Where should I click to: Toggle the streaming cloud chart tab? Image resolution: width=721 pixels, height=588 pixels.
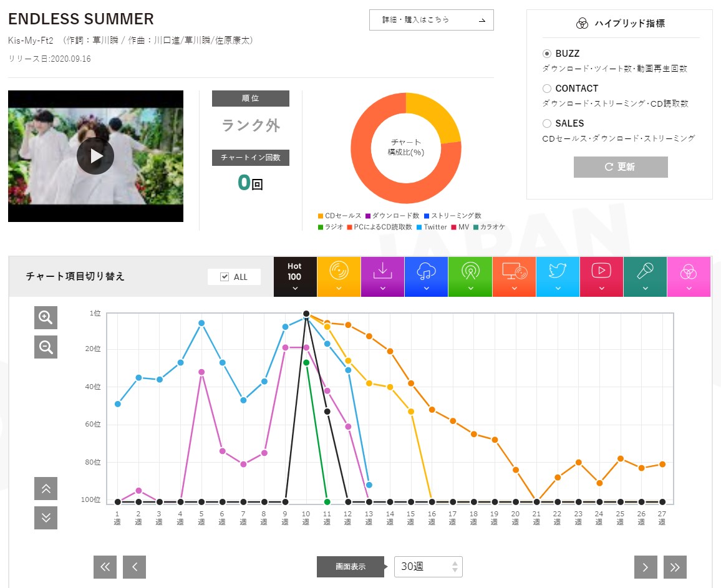click(426, 277)
